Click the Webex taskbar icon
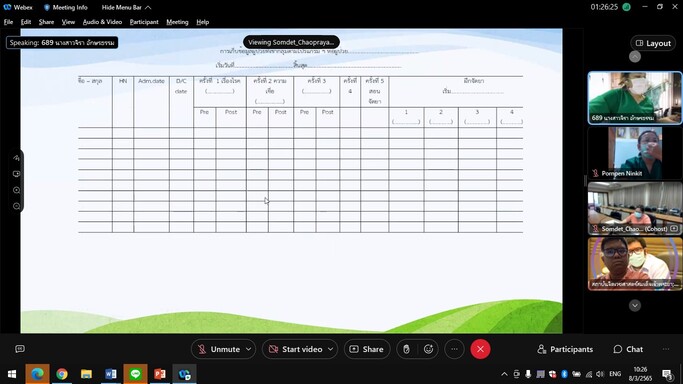Screen dimensions: 683x384 [184, 374]
